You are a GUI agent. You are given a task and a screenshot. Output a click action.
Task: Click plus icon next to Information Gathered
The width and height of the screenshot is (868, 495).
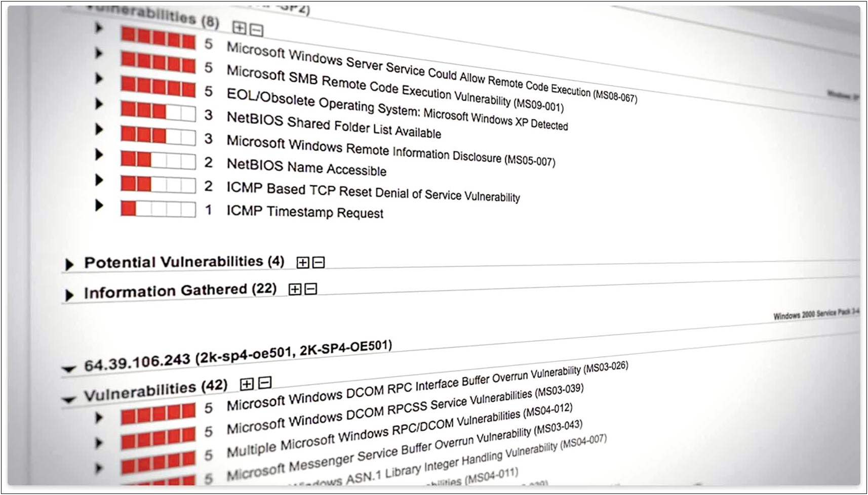[295, 289]
